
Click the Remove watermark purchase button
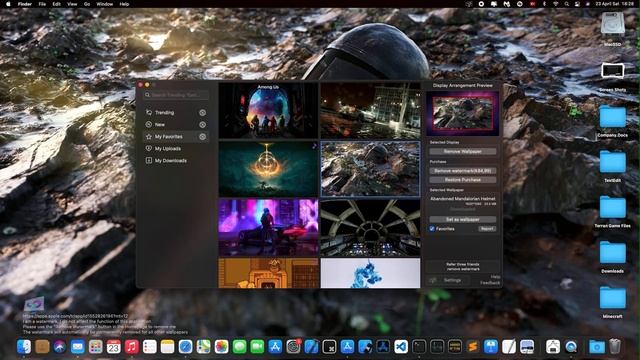(x=463, y=171)
